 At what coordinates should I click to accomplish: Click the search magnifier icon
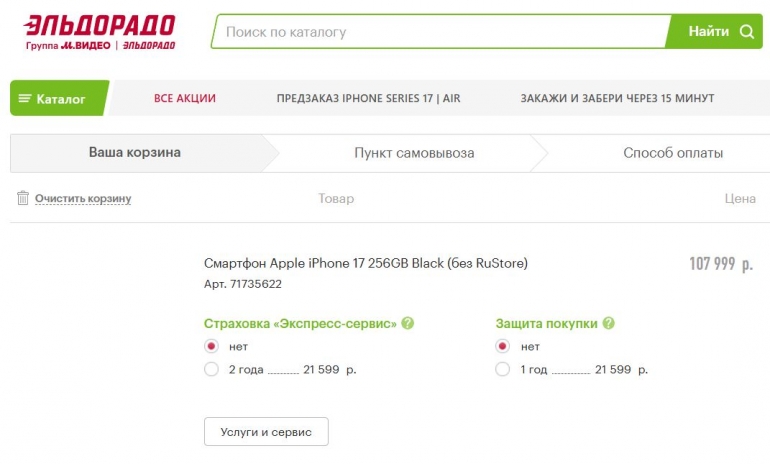(x=746, y=32)
